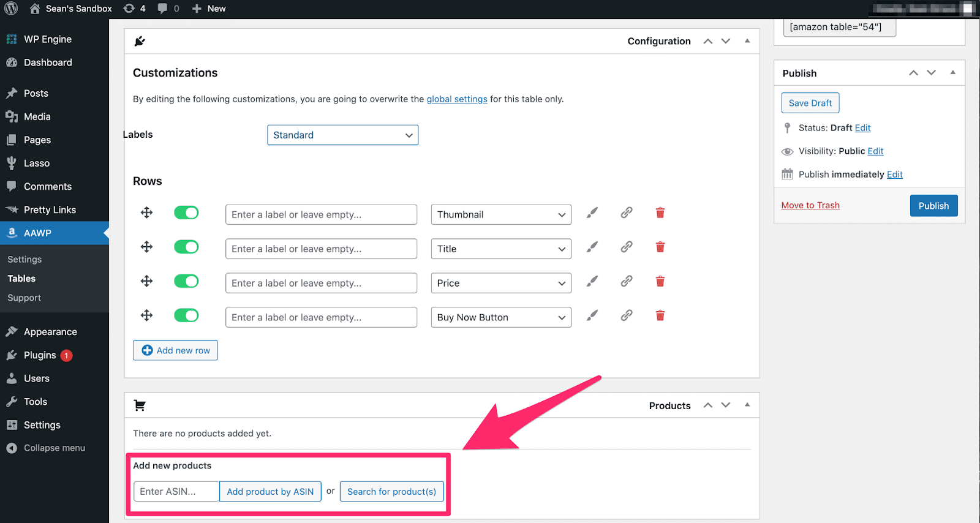Open the updates icon showing 4
The image size is (980, 523).
click(134, 9)
